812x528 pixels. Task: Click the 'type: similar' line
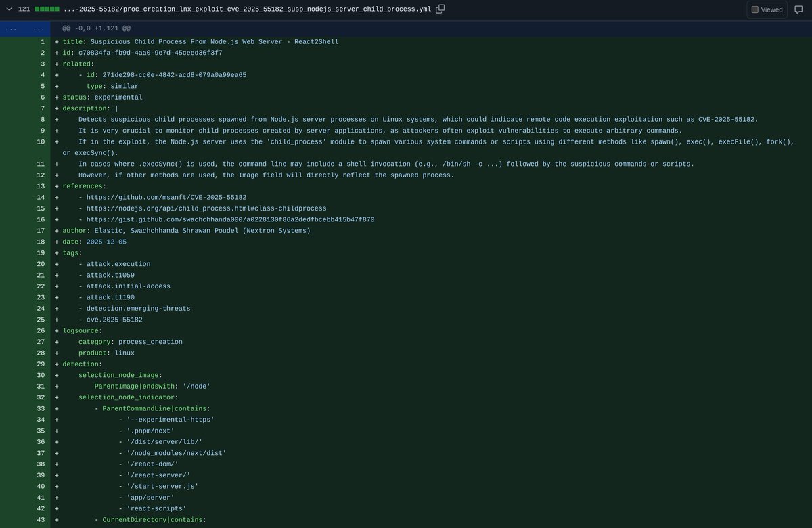click(112, 86)
